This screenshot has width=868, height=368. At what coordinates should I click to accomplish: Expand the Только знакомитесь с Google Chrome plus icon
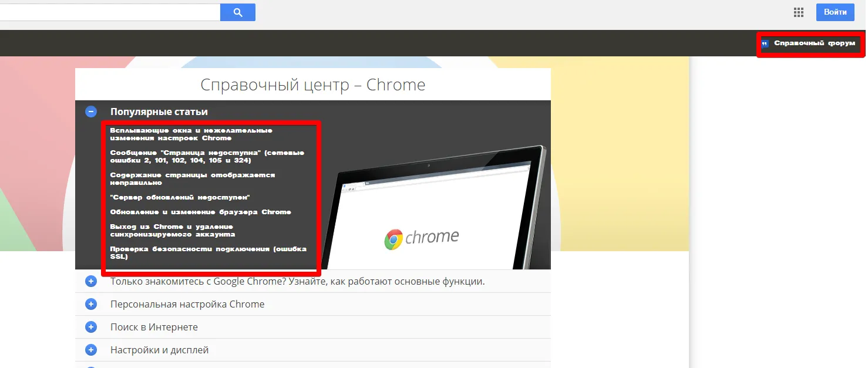pyautogui.click(x=91, y=282)
